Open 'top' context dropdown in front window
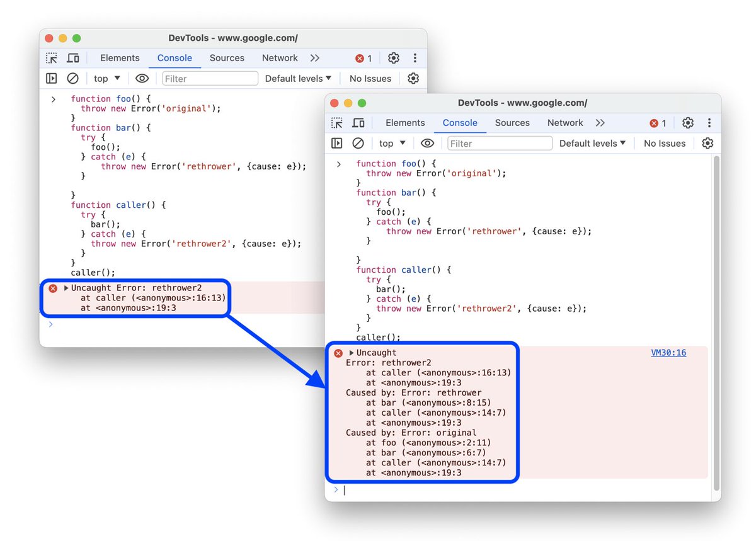The width and height of the screenshot is (756, 541). 392,144
